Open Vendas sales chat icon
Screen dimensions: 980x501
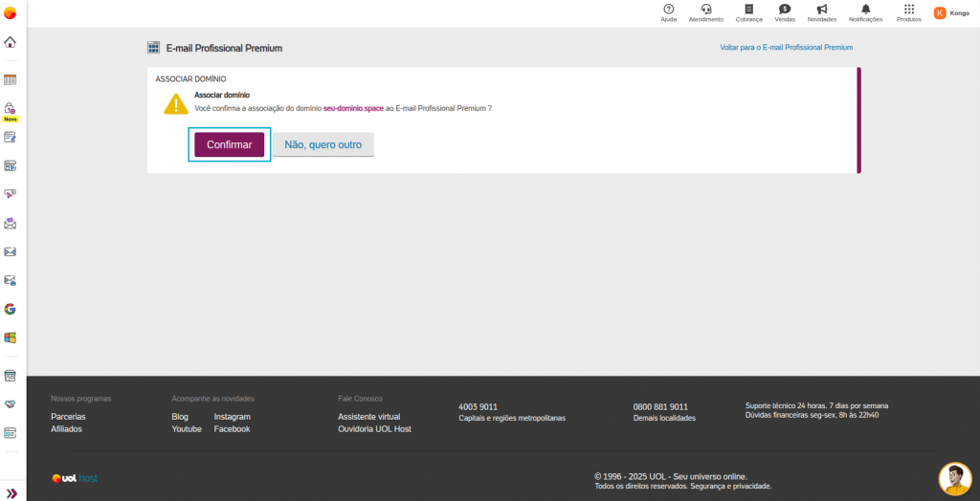coord(785,12)
